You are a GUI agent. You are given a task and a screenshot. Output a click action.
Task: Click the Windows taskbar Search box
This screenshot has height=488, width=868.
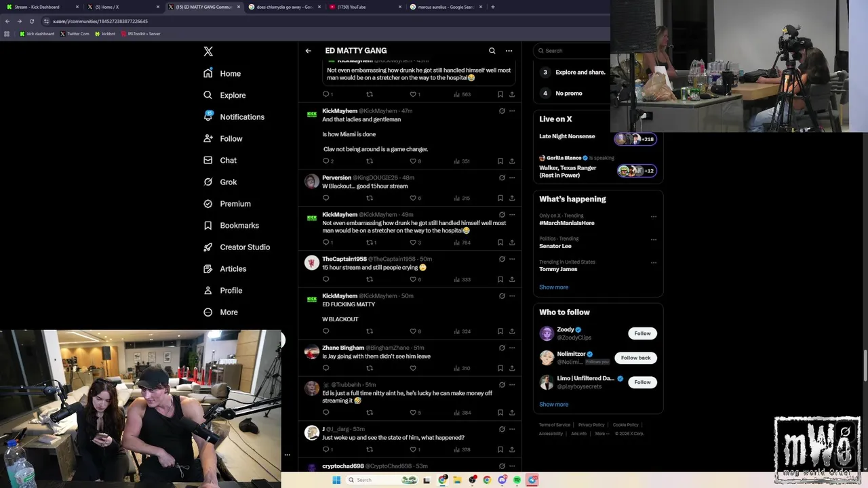click(382, 480)
